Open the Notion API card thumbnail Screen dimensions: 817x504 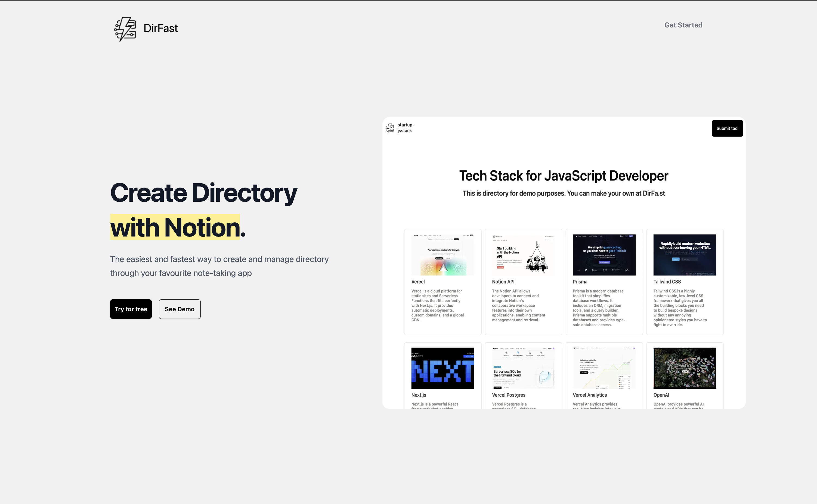point(523,255)
